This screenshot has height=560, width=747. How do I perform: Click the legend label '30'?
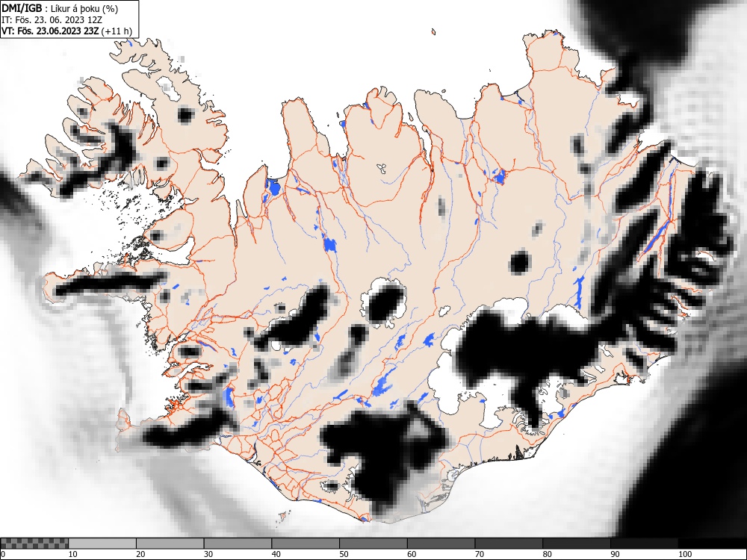208,554
